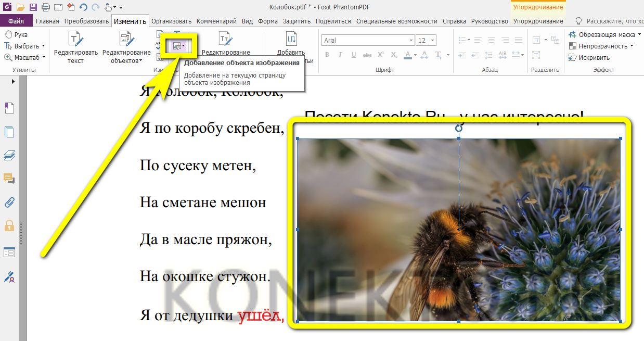Open the Attachments paperclip panel
The image size is (644, 341).
coord(9,202)
